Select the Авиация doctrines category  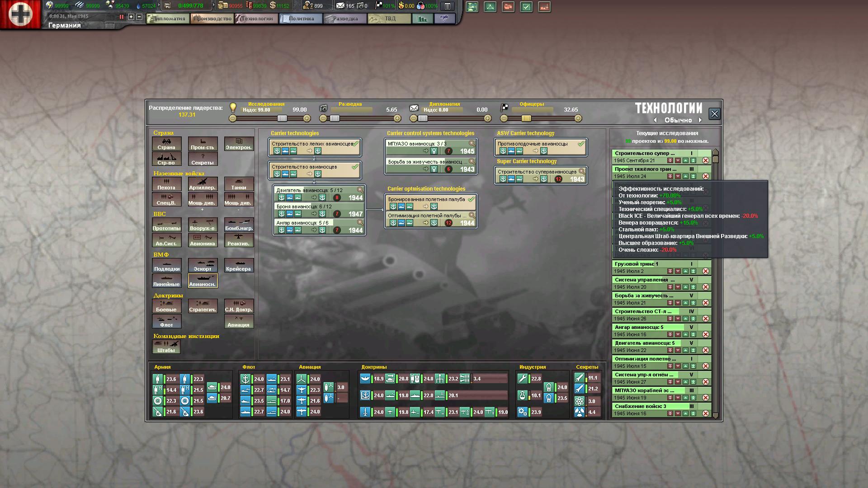(239, 321)
